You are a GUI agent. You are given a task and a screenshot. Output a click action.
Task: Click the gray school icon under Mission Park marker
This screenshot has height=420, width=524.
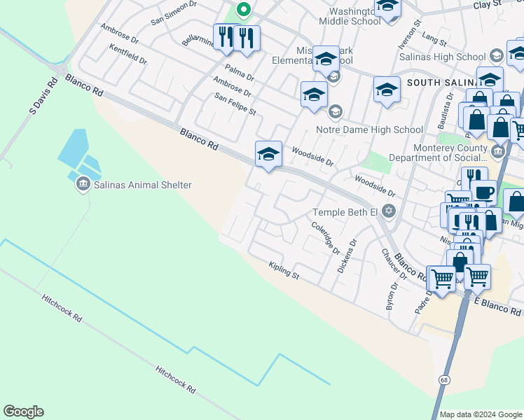point(333,77)
